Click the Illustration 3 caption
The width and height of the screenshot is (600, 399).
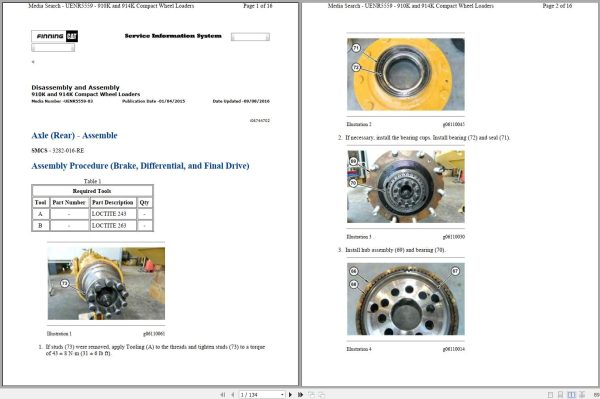[359, 237]
